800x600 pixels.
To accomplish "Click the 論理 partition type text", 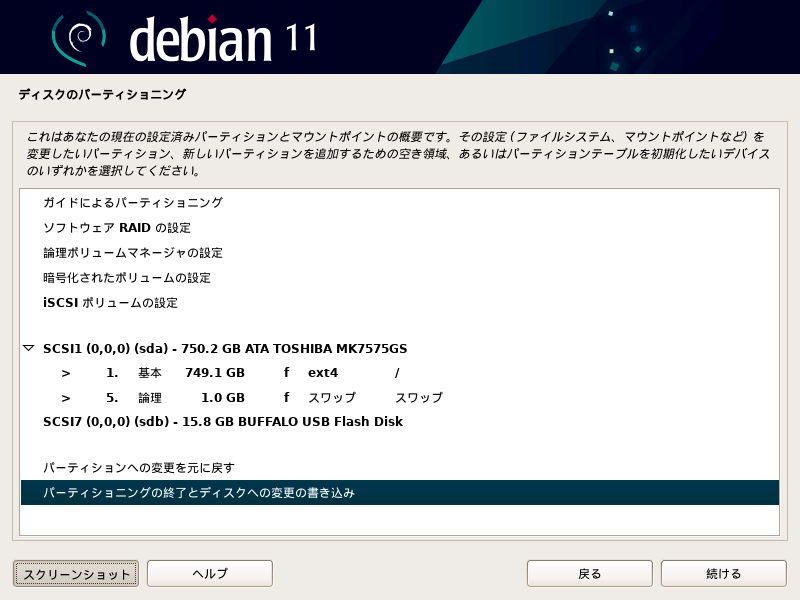I will click(x=150, y=397).
